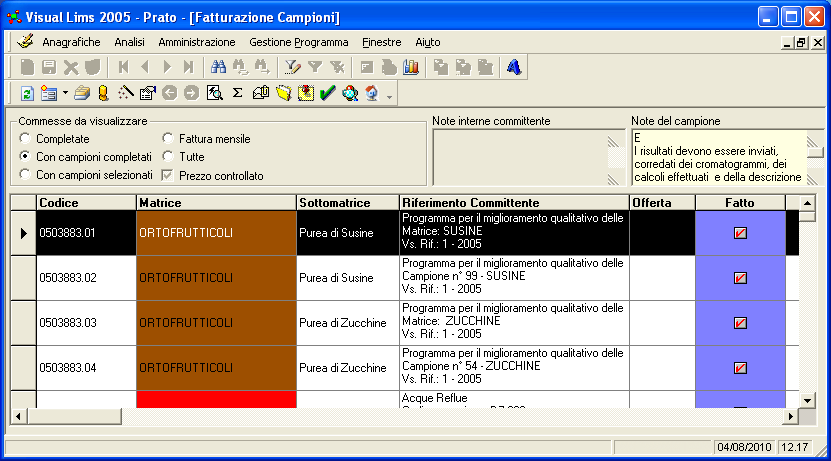Click the yellow stamp icon
Screen dimensions: 831x461
tap(103, 94)
